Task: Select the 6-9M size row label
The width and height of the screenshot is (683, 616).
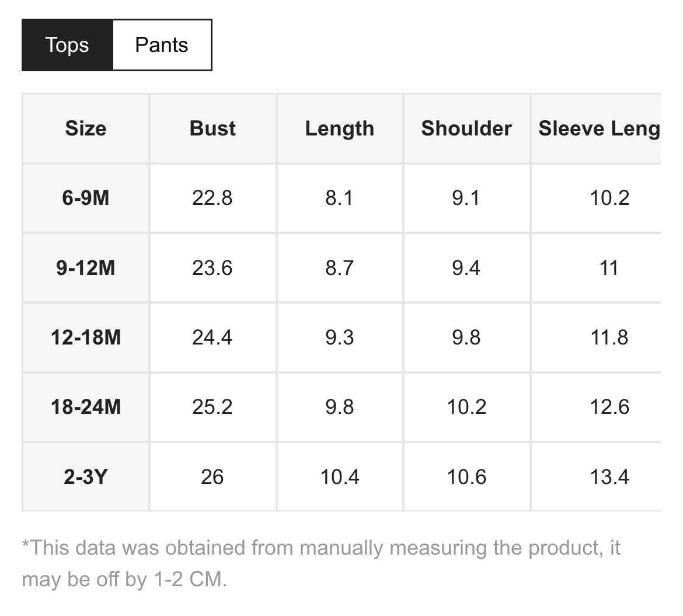Action: (x=86, y=198)
